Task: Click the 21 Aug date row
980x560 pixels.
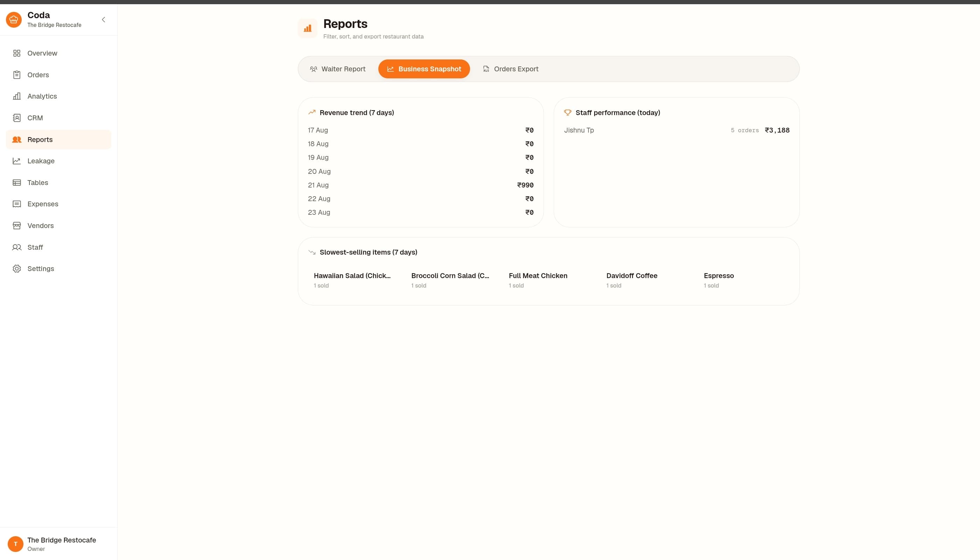Action: (421, 185)
